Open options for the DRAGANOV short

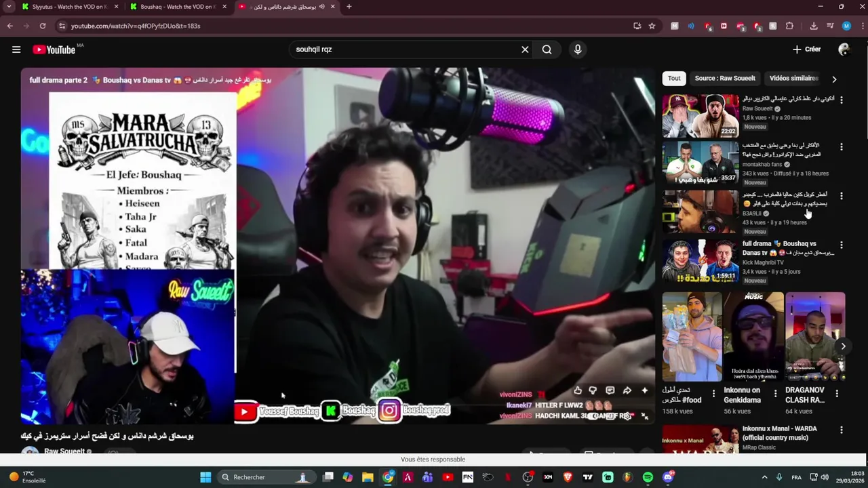(x=837, y=394)
